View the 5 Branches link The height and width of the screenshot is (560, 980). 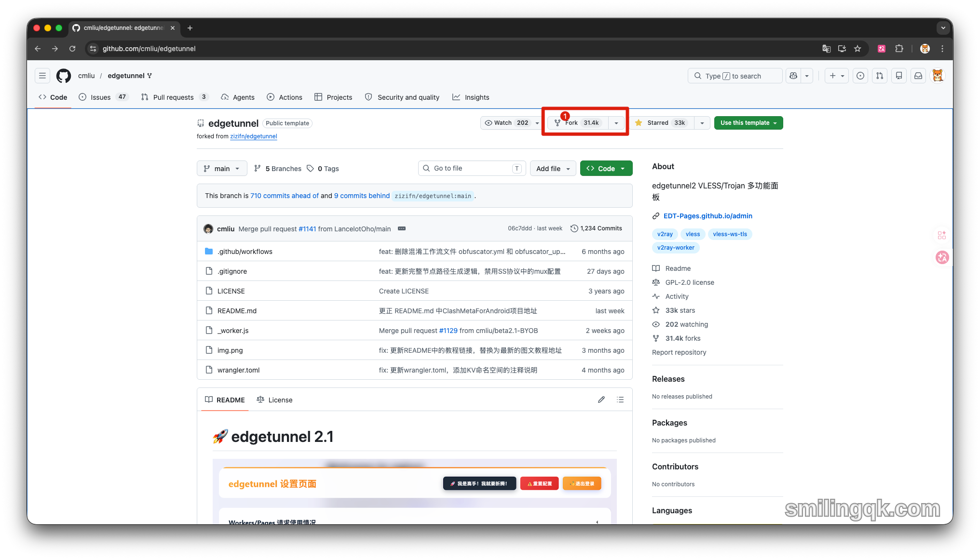pos(278,169)
